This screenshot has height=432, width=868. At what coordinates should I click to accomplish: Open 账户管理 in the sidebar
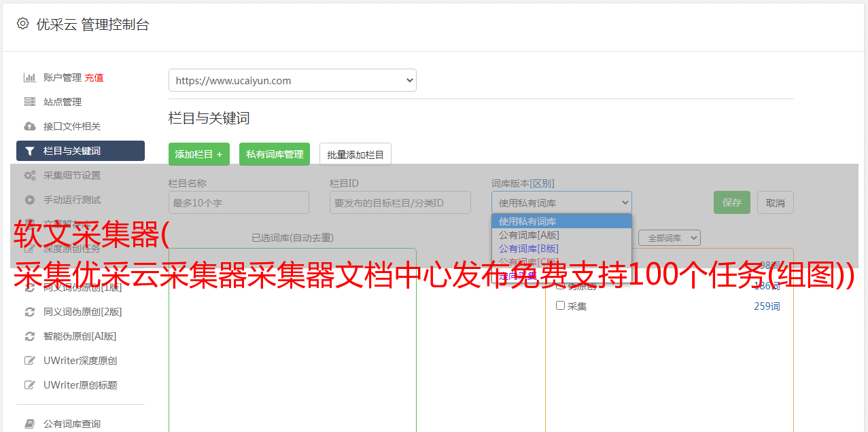(x=63, y=77)
